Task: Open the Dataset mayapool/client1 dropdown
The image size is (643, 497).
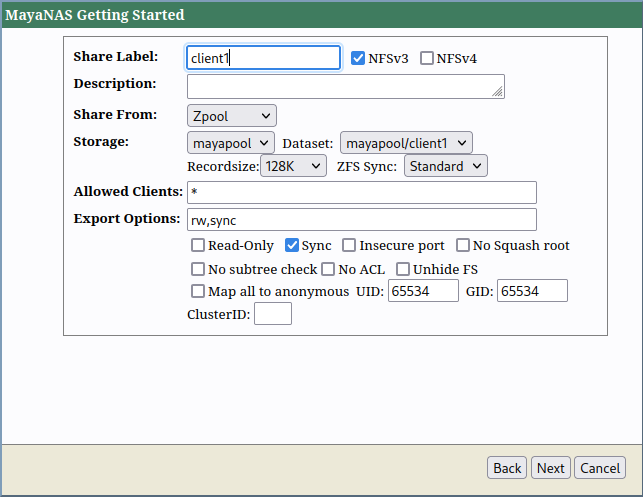Action: tap(405, 143)
